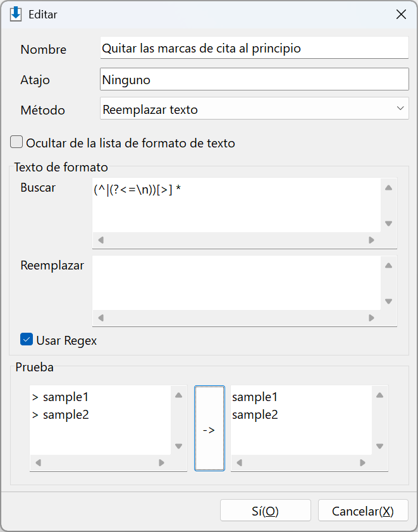
Task: Click the Nombre text field
Action: 254,48
